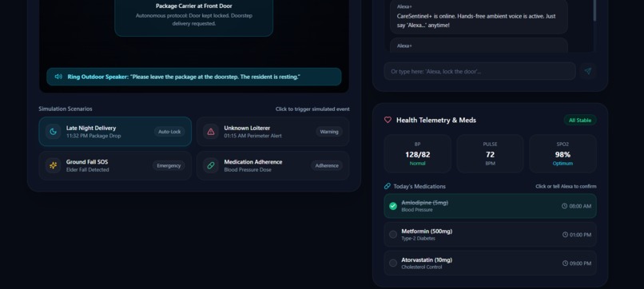Screen dimensions: 644x289
Task: Click the moon icon for Late Night Delivery
Action: pos(54,132)
